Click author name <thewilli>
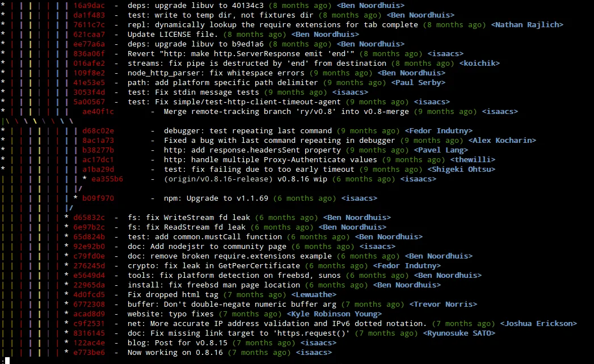 point(473,160)
